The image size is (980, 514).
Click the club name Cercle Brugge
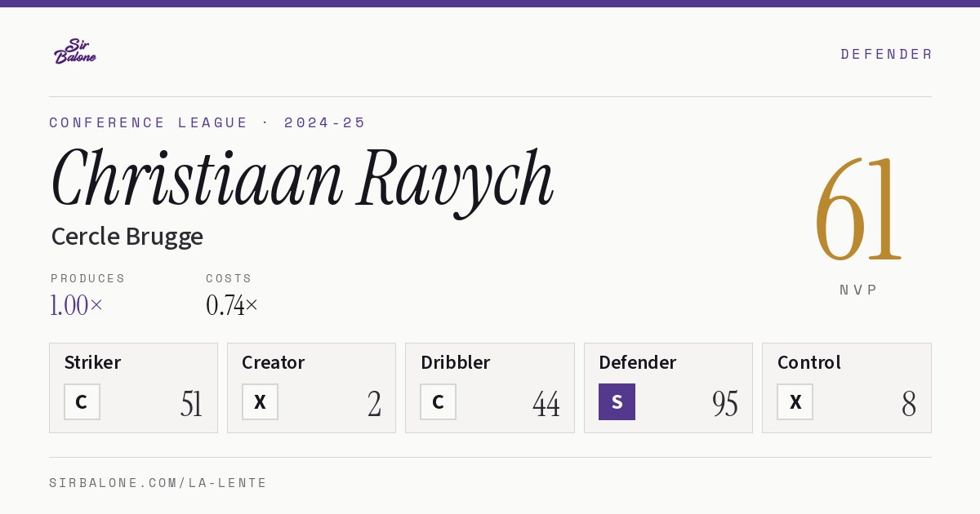click(x=127, y=237)
